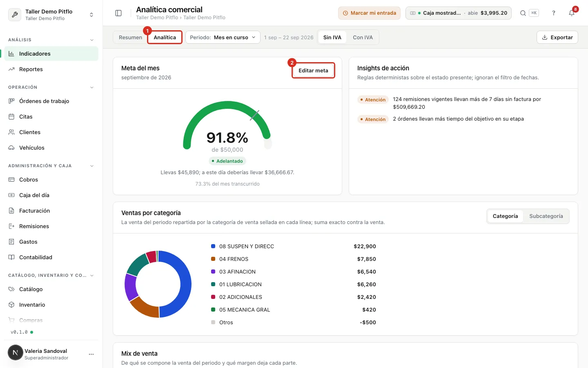Open the Taller Demo Pitflo workspace switcher
The width and height of the screenshot is (588, 368).
click(51, 15)
